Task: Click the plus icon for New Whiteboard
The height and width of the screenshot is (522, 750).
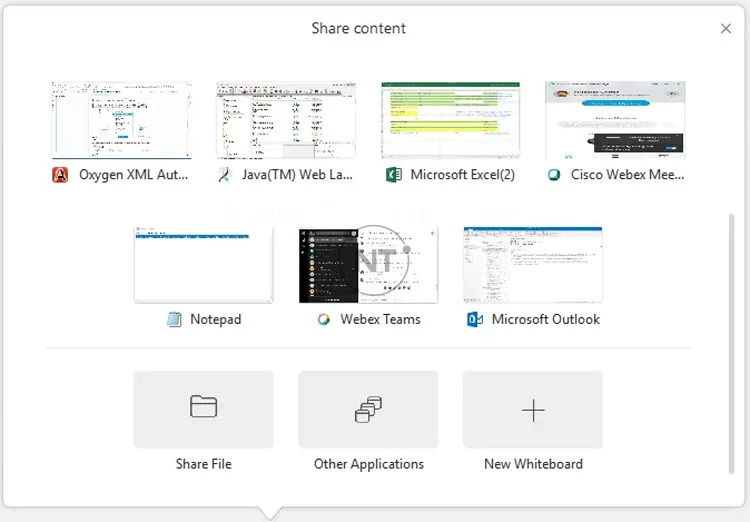Action: (533, 411)
